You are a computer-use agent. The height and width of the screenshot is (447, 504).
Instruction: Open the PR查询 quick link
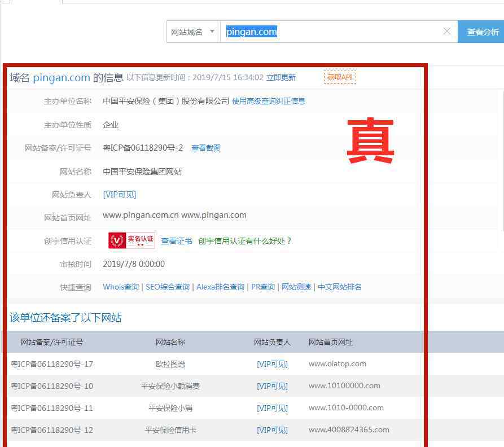point(263,287)
